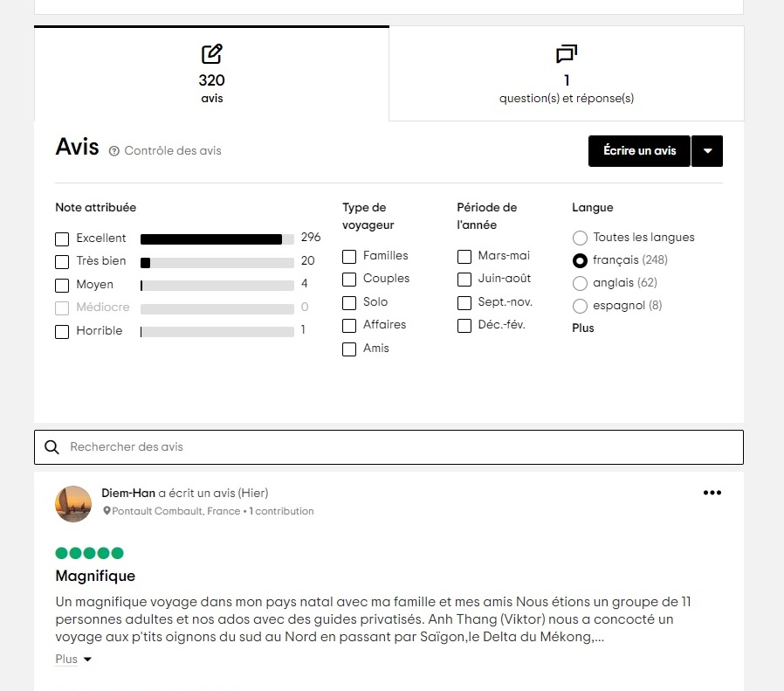
Task: Click the Excellent rating bar showing 296
Action: (x=217, y=239)
